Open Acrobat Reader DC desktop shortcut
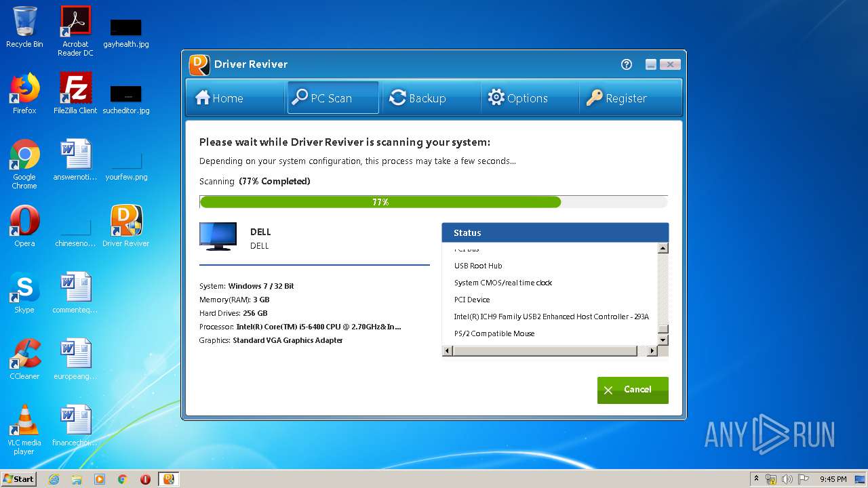The width and height of the screenshot is (868, 488). (x=75, y=31)
